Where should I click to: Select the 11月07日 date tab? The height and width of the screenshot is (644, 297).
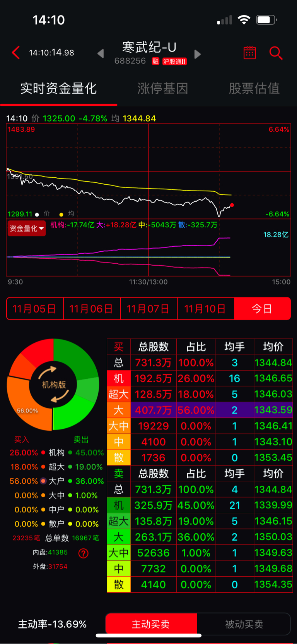click(148, 309)
